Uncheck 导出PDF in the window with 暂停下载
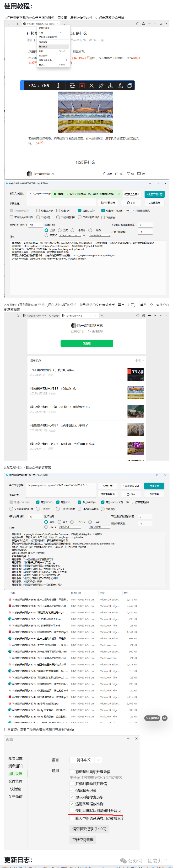173x868 pixels. click(58, 502)
